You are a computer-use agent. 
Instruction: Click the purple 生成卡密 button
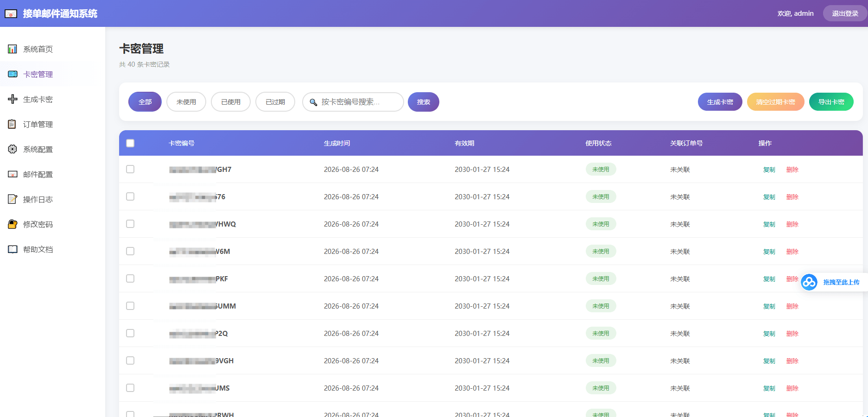720,102
